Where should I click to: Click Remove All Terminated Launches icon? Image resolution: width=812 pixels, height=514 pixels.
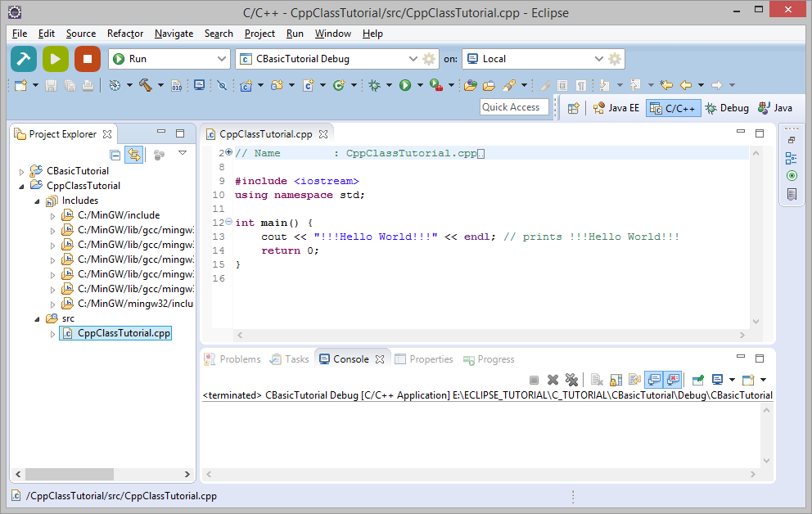click(571, 380)
